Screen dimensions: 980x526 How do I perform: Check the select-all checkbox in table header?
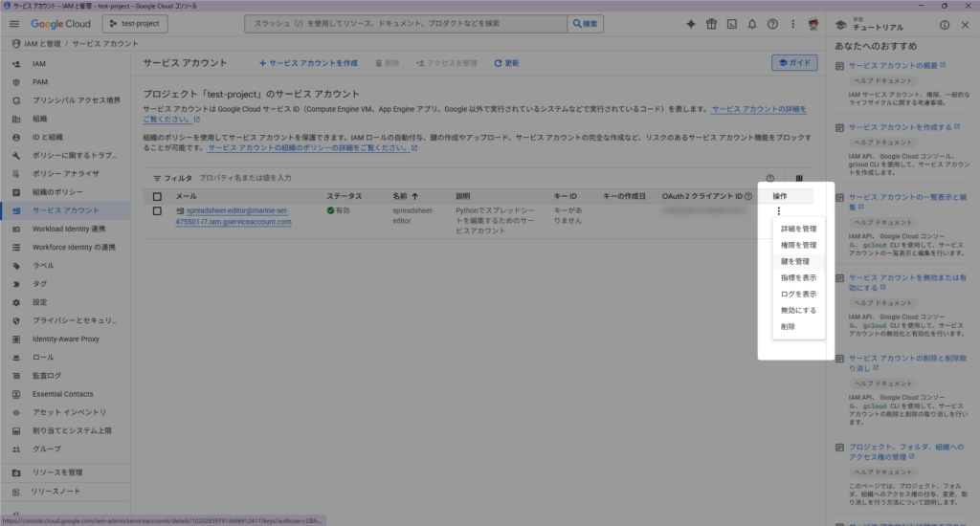[x=158, y=196]
